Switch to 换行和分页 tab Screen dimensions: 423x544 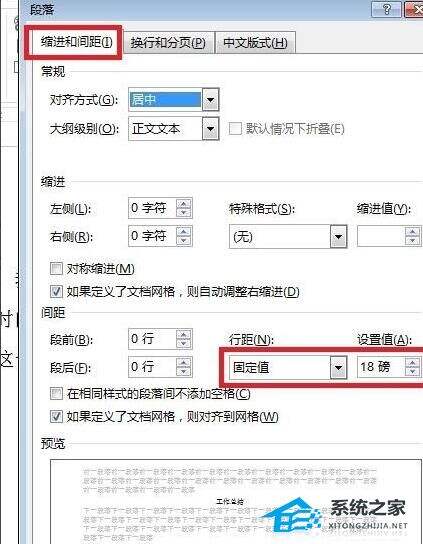pyautogui.click(x=168, y=43)
